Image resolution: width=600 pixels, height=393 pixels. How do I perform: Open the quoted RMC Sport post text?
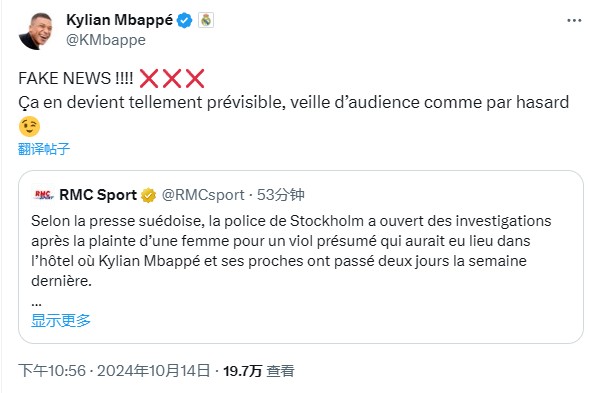coord(291,251)
